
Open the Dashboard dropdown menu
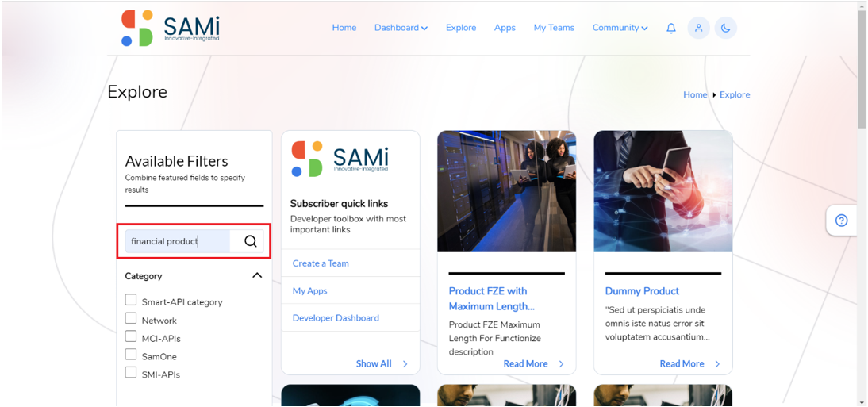click(401, 28)
